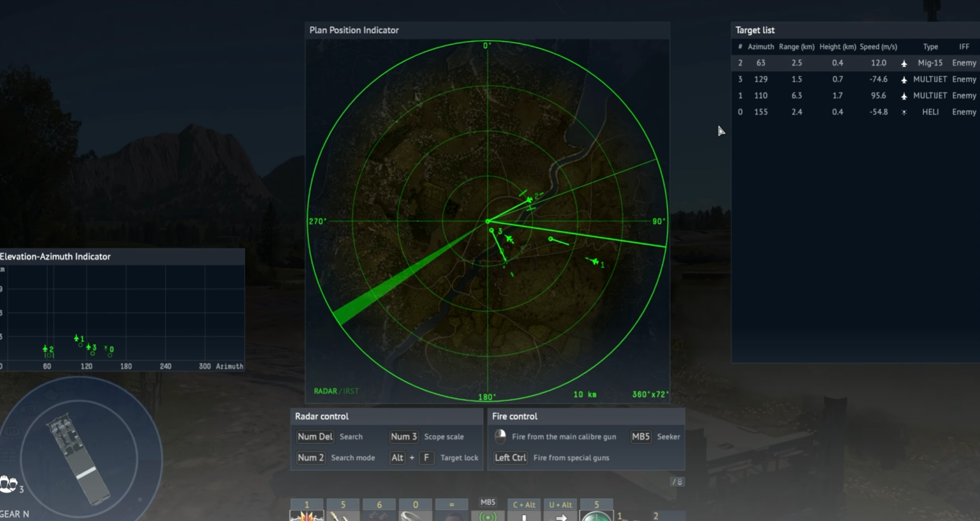The image size is (980, 521).
Task: Click the 90° bearing label on the scope
Action: pyautogui.click(x=659, y=221)
